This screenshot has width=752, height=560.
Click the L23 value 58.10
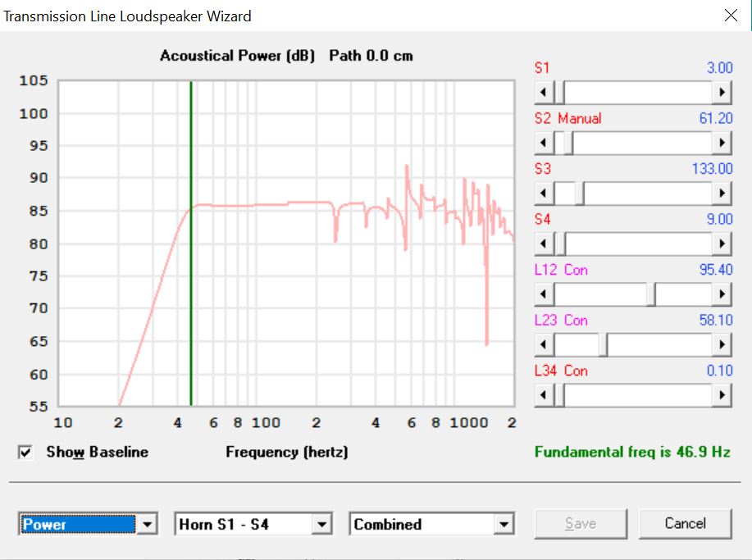click(x=716, y=320)
